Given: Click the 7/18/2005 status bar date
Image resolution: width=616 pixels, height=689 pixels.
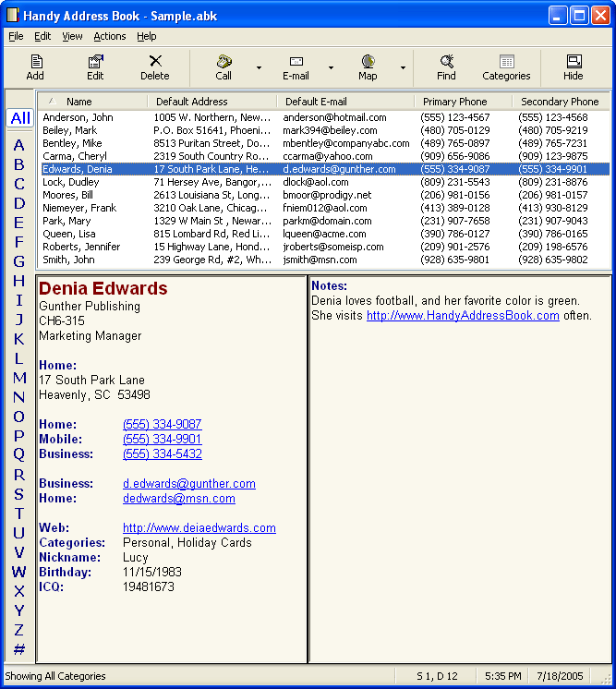Looking at the screenshot, I should pos(560,676).
